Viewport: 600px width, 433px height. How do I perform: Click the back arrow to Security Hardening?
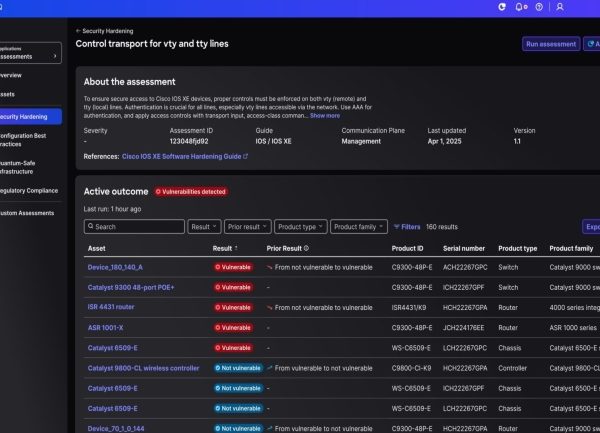[x=79, y=31]
